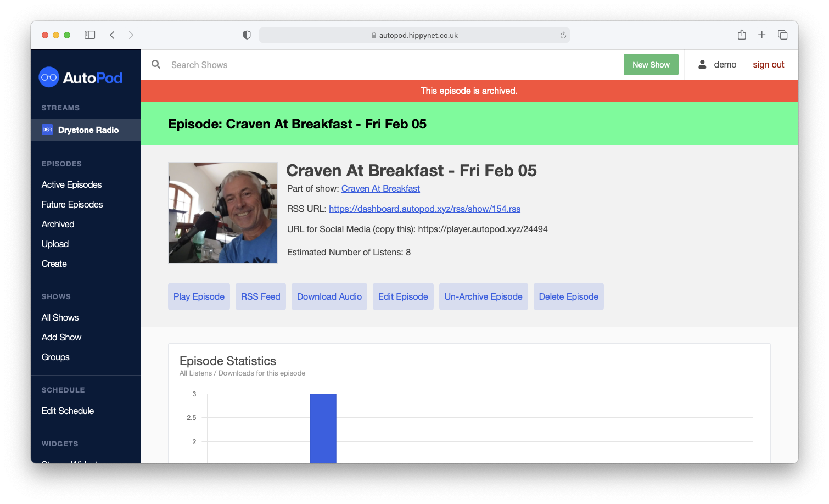
Task: Go forward with the Safari forward arrow
Action: pos(131,35)
